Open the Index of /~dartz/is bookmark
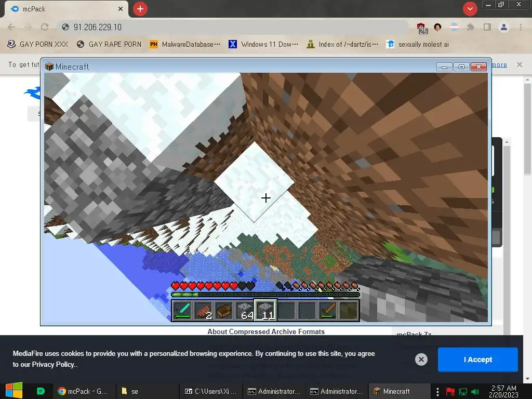Viewport: 532px width, 399px height. (x=342, y=45)
